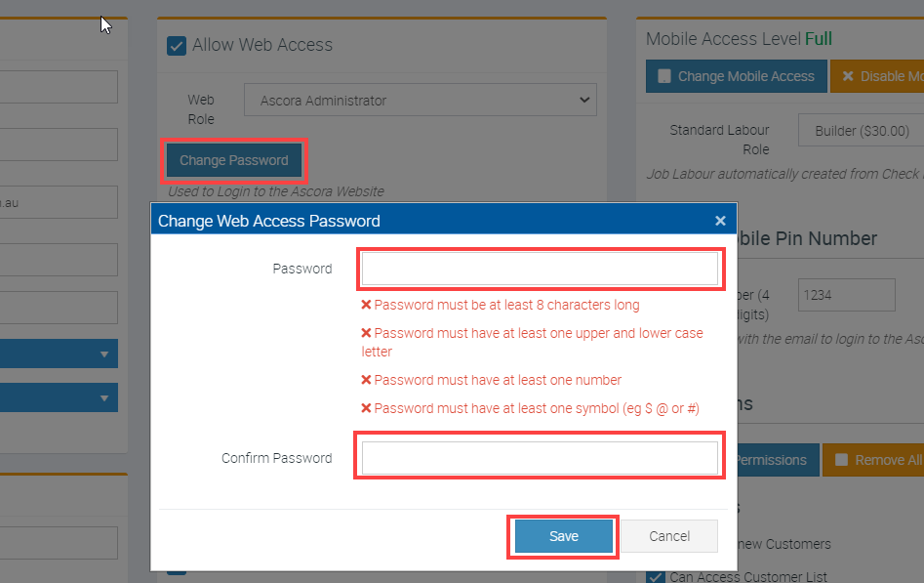
Task: Click the topmost text field in left panel
Action: 59,87
